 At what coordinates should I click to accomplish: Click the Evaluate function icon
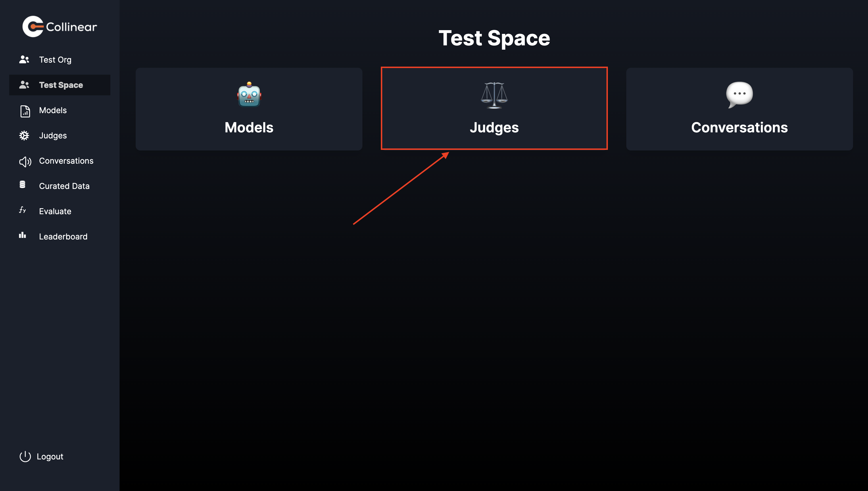point(23,210)
